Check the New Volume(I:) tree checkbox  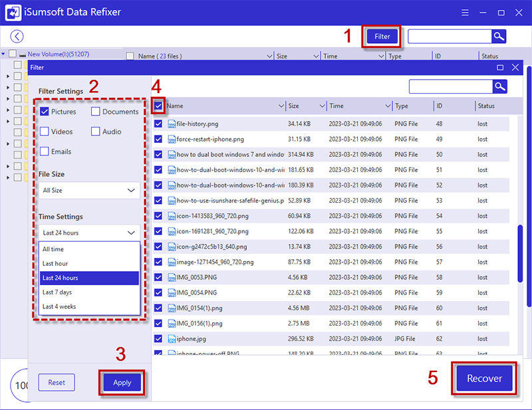[13, 54]
